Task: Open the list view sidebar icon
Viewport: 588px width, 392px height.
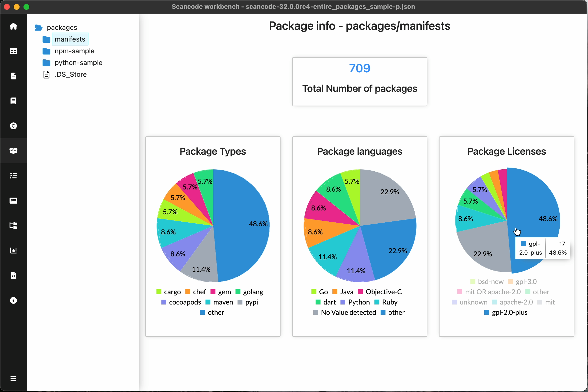Action: 13,200
